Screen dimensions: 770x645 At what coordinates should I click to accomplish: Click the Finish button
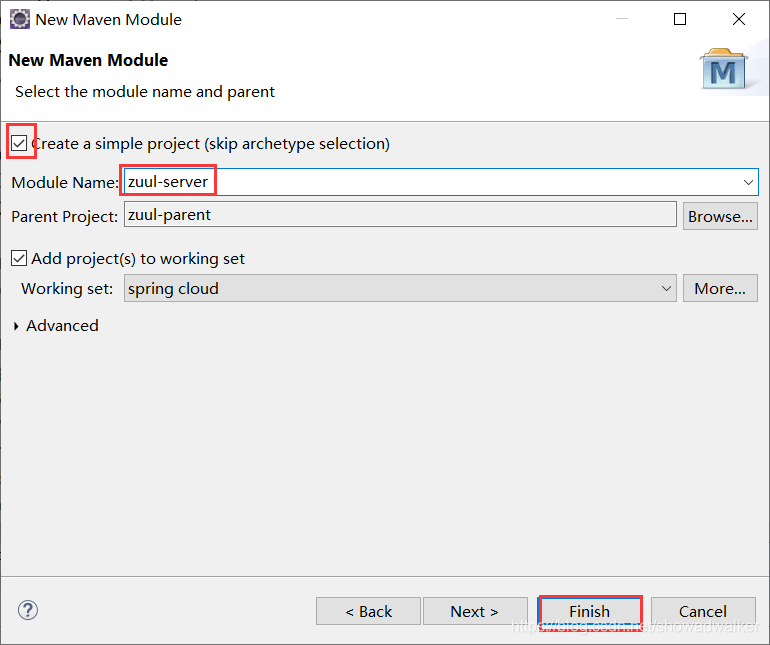(x=590, y=611)
